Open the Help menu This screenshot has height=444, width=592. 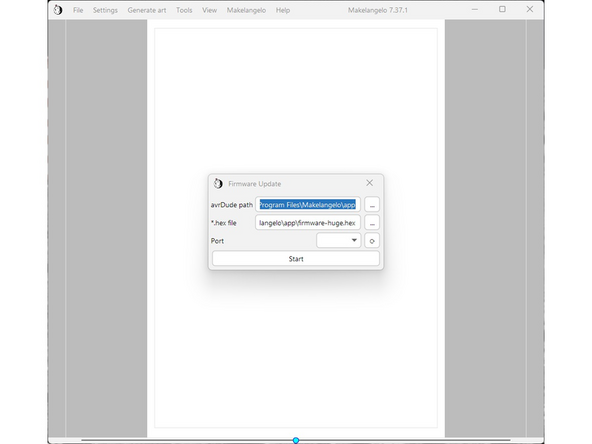[283, 10]
